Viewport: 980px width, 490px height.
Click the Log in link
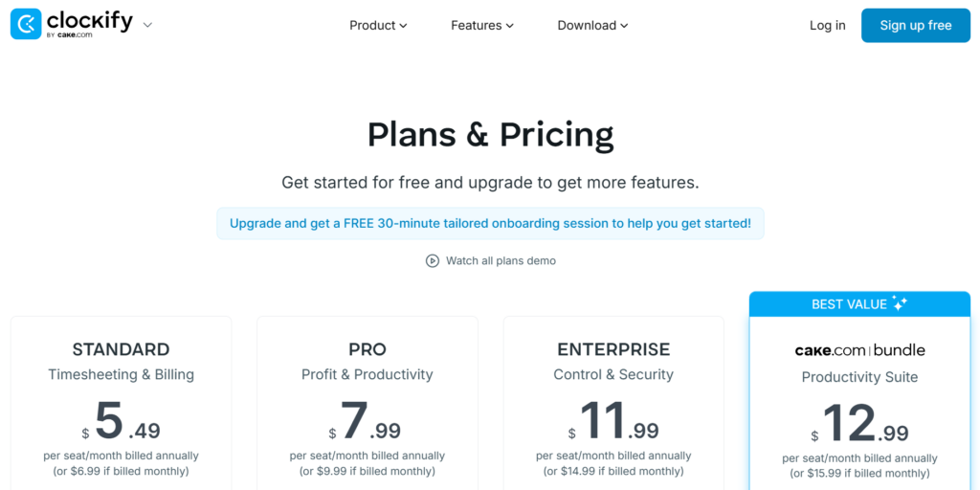pyautogui.click(x=827, y=26)
